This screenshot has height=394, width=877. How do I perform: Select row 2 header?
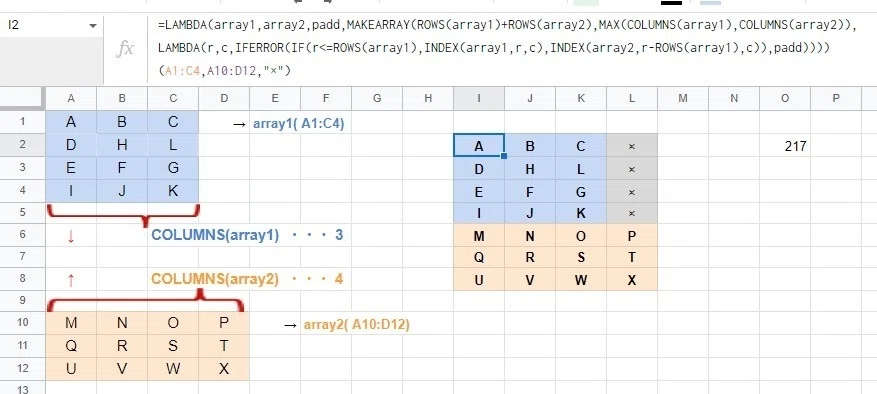[x=22, y=145]
